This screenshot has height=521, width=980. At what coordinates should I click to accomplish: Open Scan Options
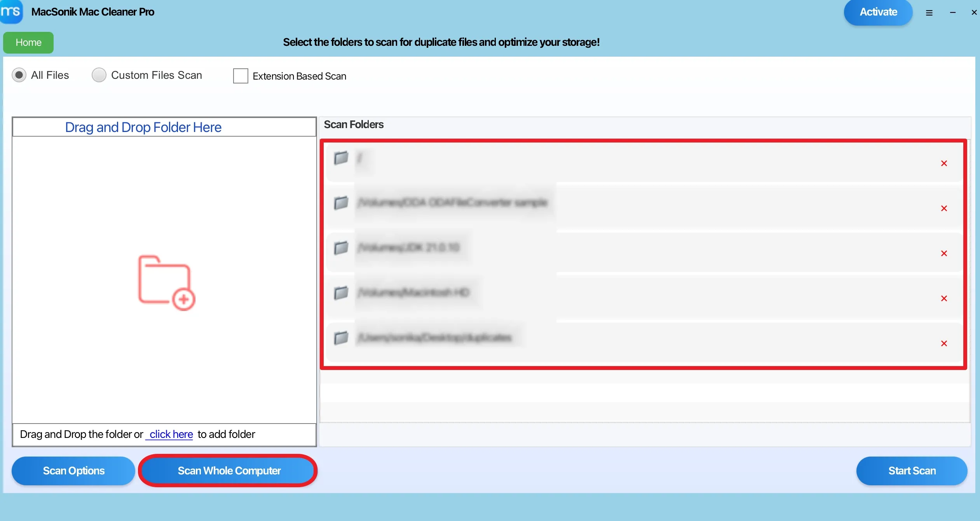tap(73, 471)
